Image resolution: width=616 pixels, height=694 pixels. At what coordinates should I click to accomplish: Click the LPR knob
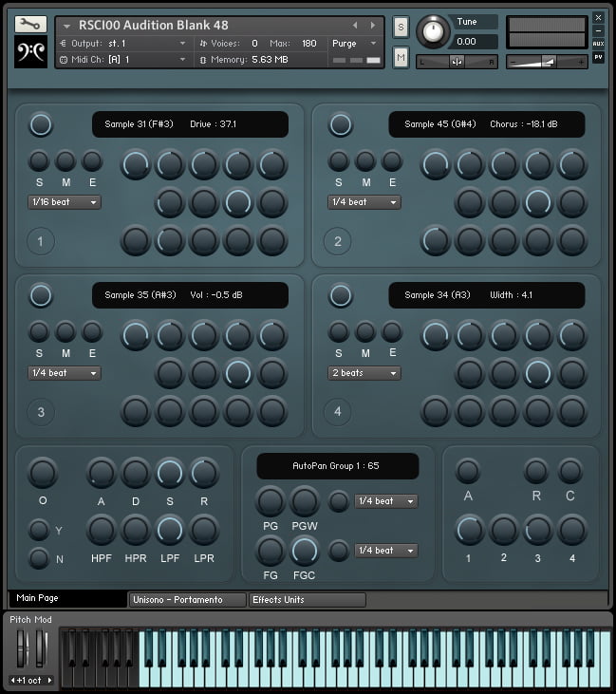[x=204, y=531]
